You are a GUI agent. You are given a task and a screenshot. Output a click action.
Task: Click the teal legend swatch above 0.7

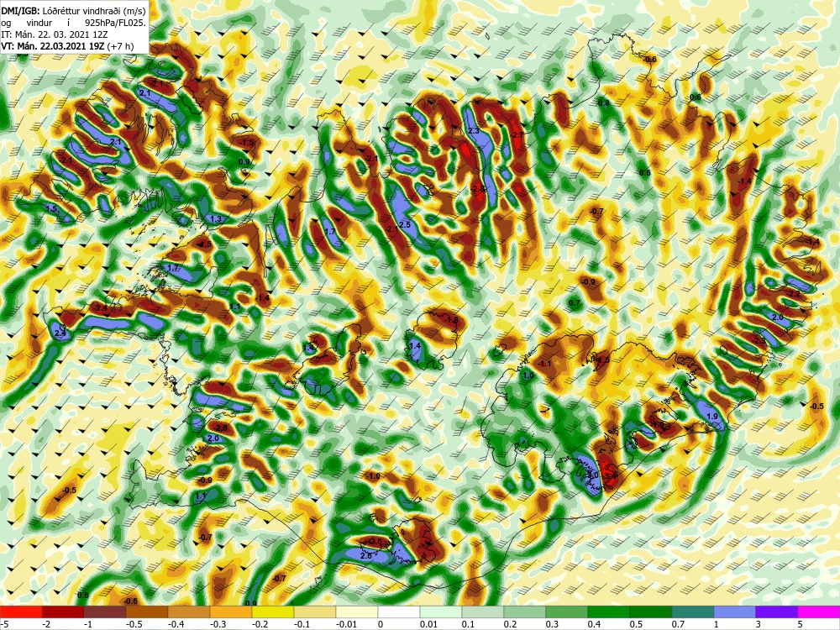(x=693, y=612)
